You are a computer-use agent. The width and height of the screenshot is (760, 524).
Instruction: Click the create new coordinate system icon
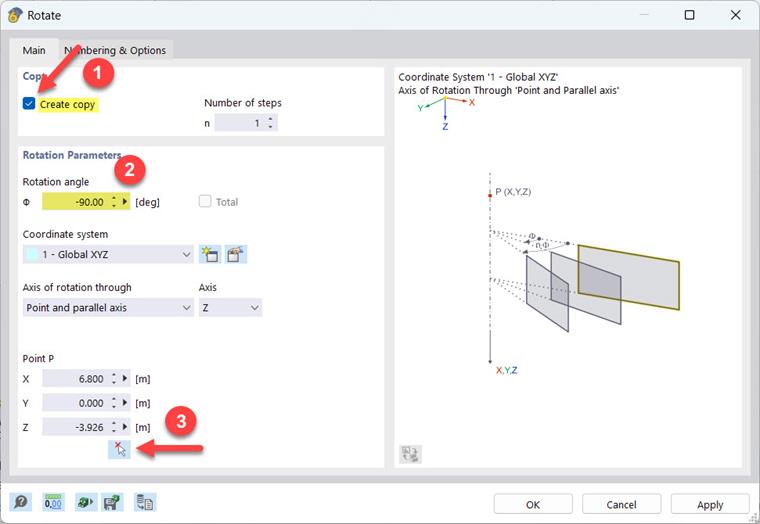210,254
